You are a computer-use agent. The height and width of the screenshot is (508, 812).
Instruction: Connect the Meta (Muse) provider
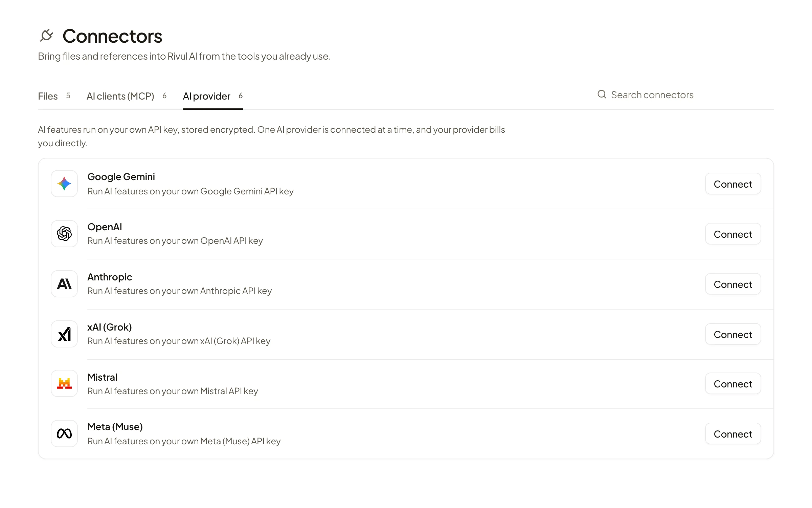(733, 434)
